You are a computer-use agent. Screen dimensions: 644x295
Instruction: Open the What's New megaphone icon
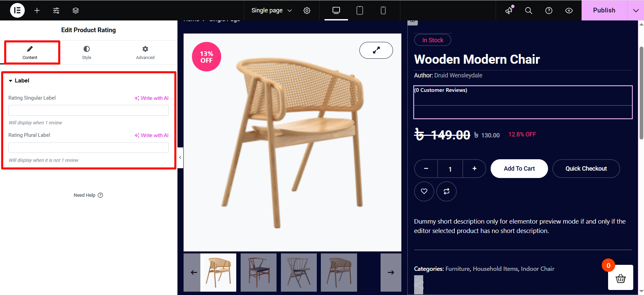pos(509,10)
